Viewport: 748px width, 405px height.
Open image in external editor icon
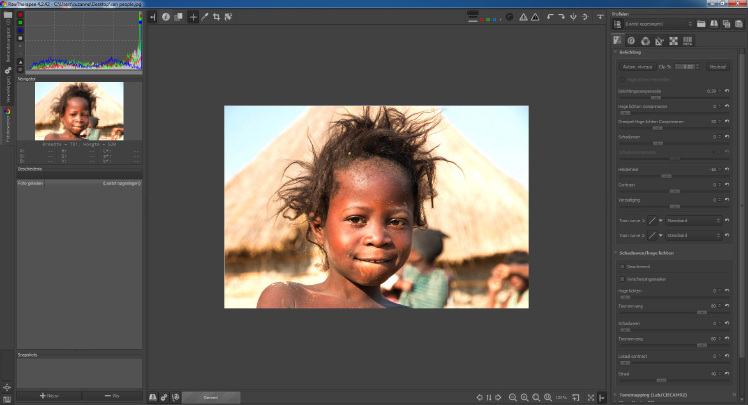point(176,397)
